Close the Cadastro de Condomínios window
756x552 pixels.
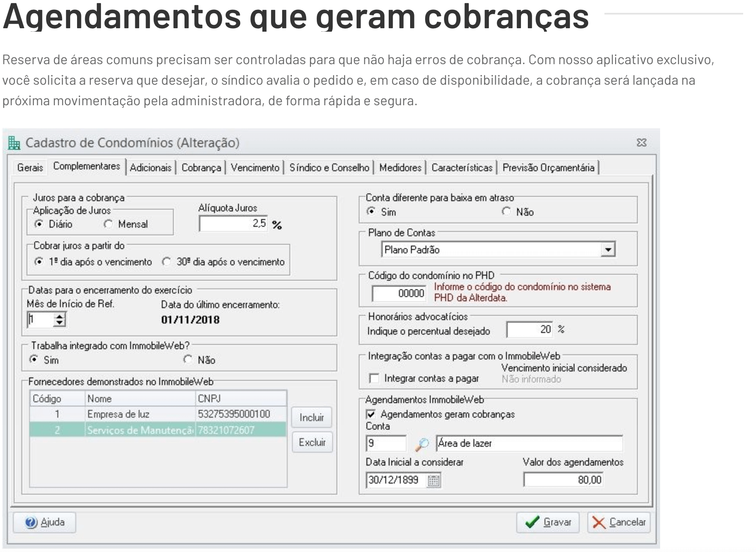[x=641, y=142]
